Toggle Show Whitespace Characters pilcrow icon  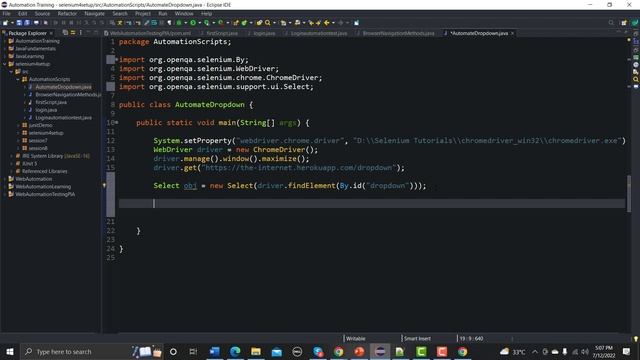(x=169, y=23)
